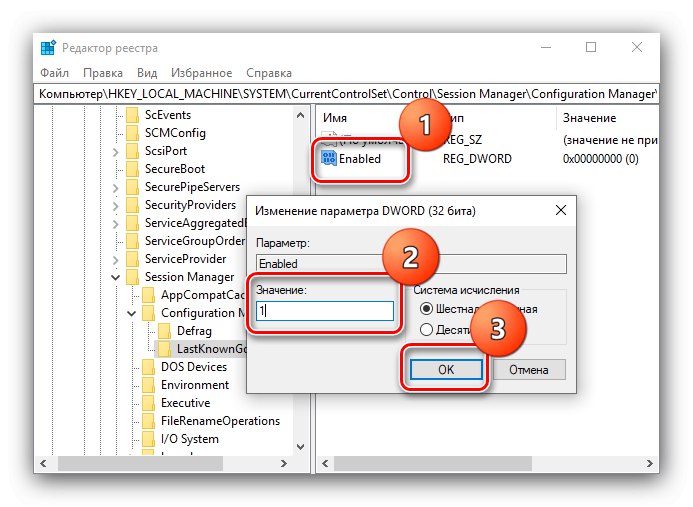Click the AppCompatCache folder icon
This screenshot has width=693, height=507.
coord(148,295)
